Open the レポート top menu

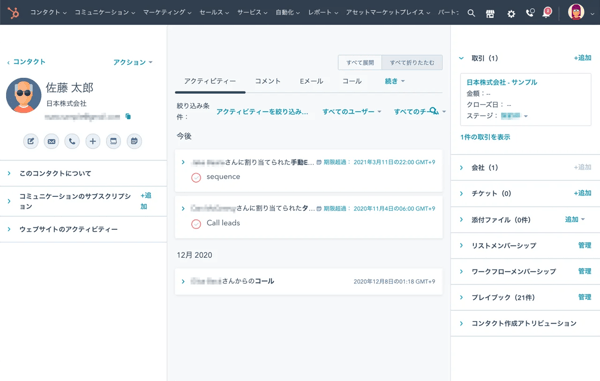click(323, 13)
